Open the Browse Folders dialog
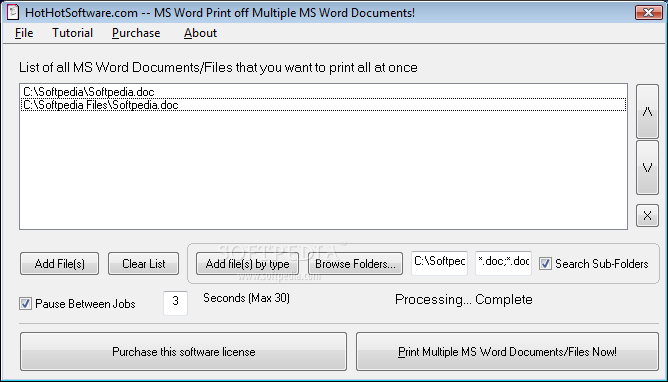The image size is (668, 382). coord(355,264)
